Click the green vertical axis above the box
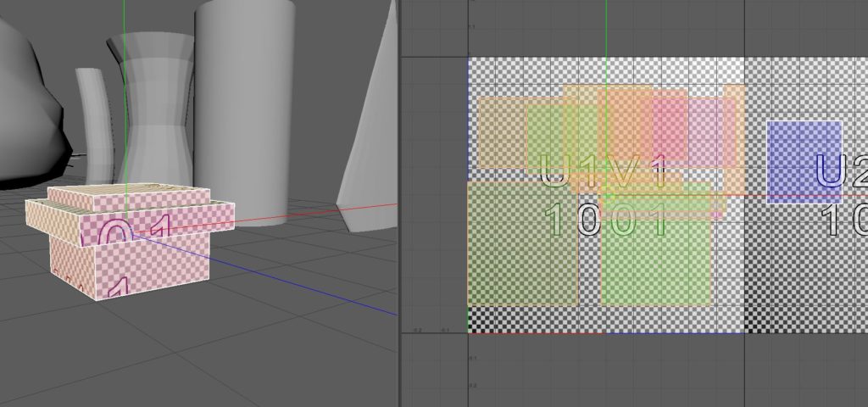868x407 pixels. pyautogui.click(x=124, y=85)
